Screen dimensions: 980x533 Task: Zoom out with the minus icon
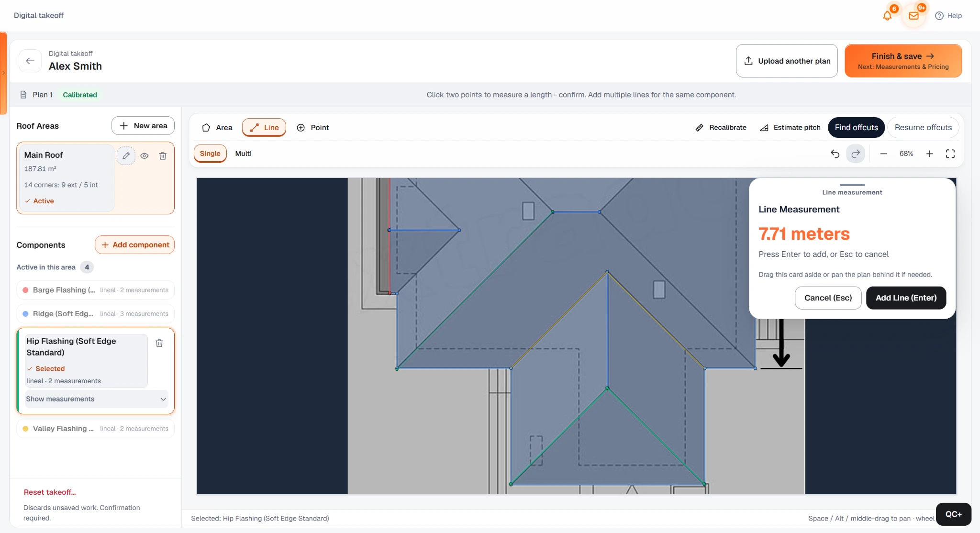(883, 154)
